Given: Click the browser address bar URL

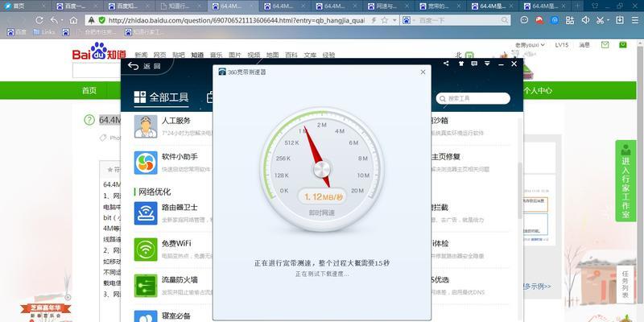Looking at the screenshot, I should pos(235,20).
